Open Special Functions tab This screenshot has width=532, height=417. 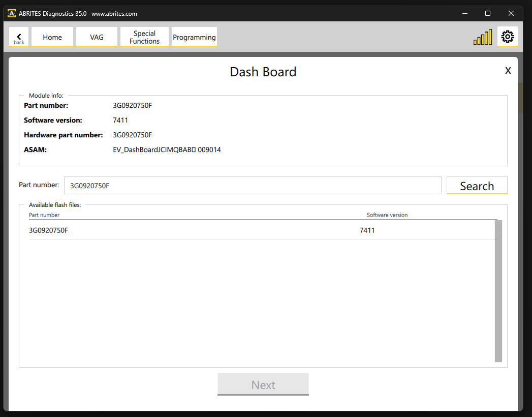[x=144, y=37]
